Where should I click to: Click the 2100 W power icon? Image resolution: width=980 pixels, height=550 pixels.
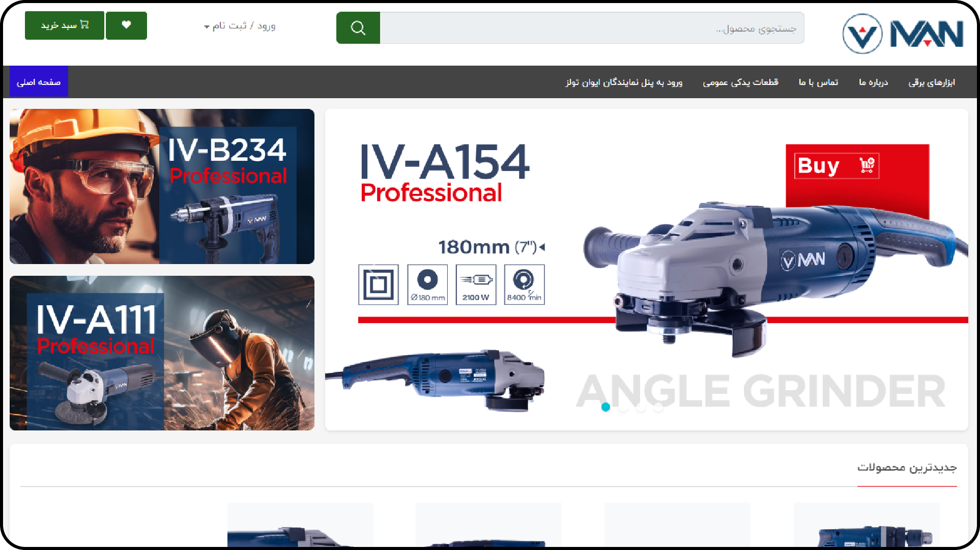click(476, 284)
